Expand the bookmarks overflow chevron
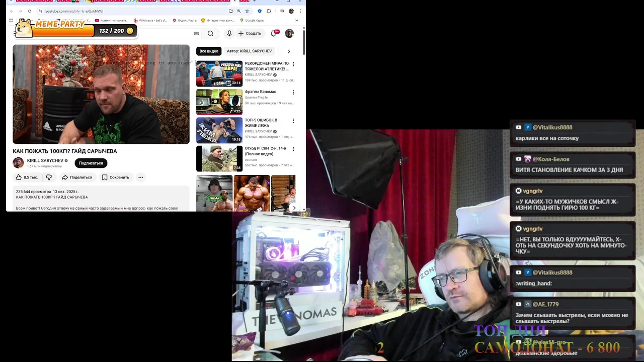644x362 pixels. click(x=296, y=21)
